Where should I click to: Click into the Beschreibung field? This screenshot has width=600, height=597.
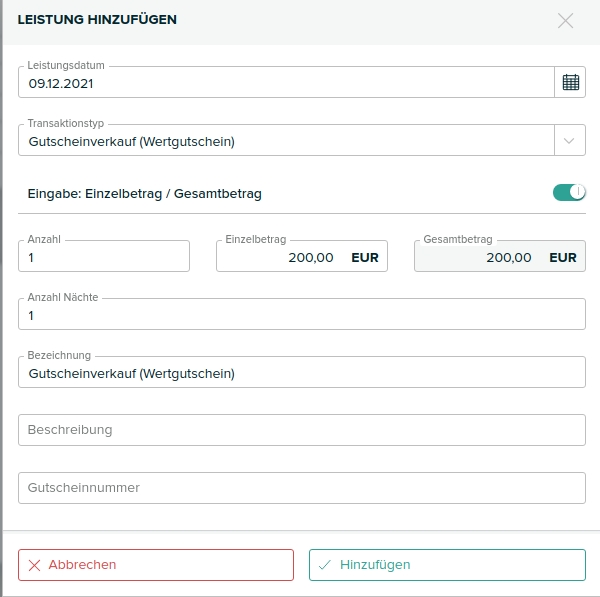point(301,430)
